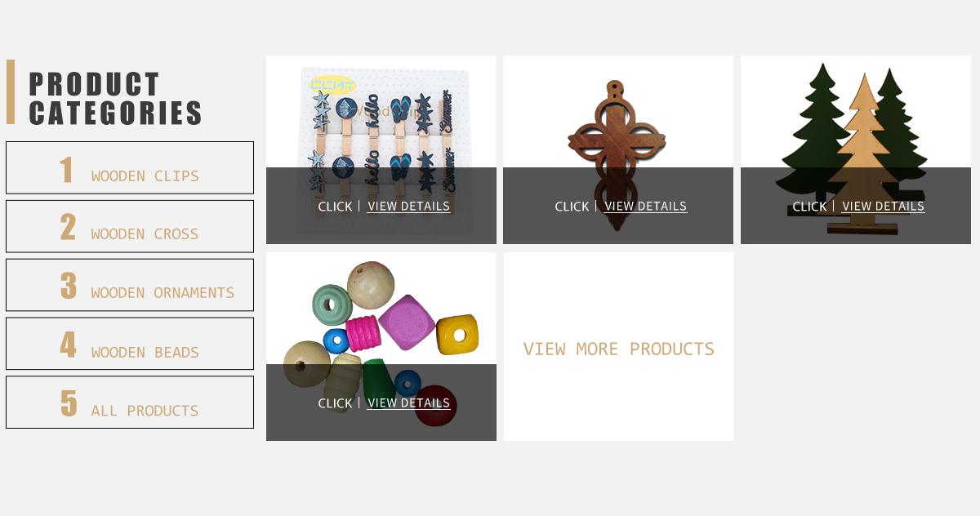Open the Wooden Cross category
980x516 pixels.
[130, 226]
